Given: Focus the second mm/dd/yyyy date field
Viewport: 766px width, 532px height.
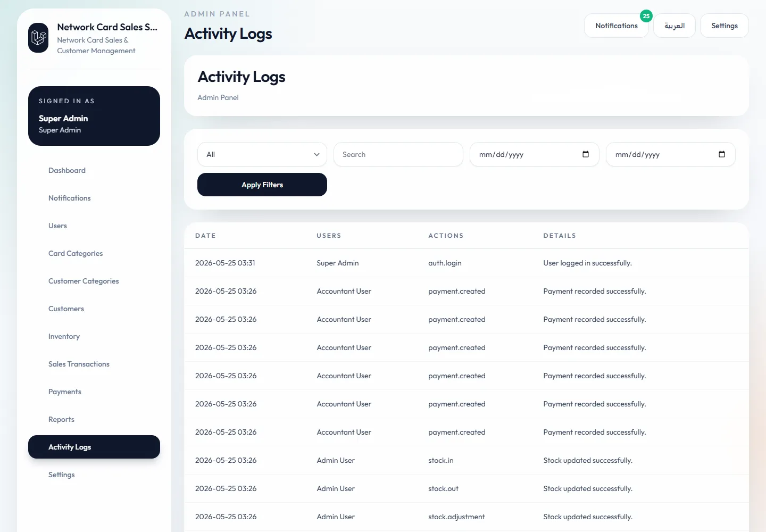Looking at the screenshot, I should coord(671,154).
